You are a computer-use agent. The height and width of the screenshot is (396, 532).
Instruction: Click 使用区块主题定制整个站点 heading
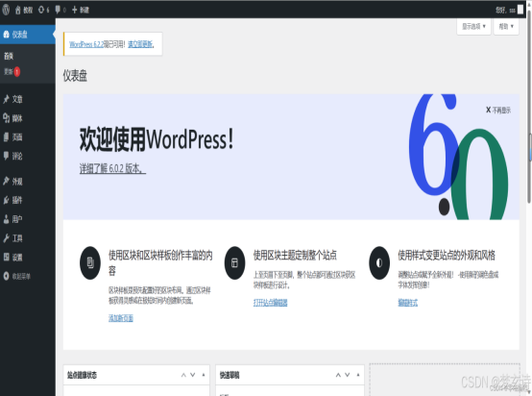295,255
